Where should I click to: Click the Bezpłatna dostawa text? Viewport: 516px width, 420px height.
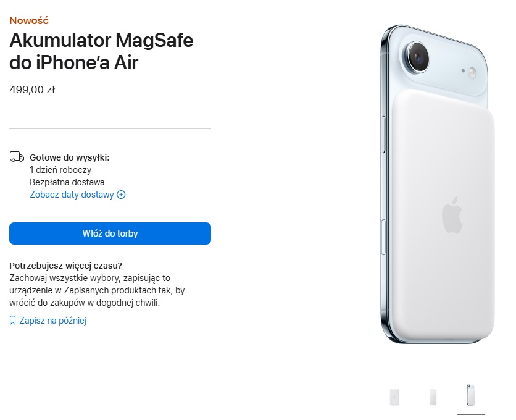(67, 182)
